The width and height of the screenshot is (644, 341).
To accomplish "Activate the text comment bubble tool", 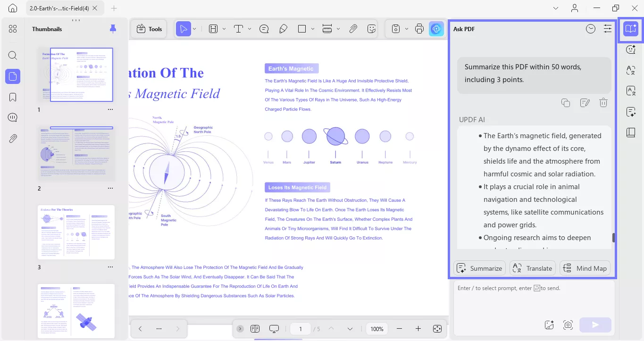I will tap(264, 28).
